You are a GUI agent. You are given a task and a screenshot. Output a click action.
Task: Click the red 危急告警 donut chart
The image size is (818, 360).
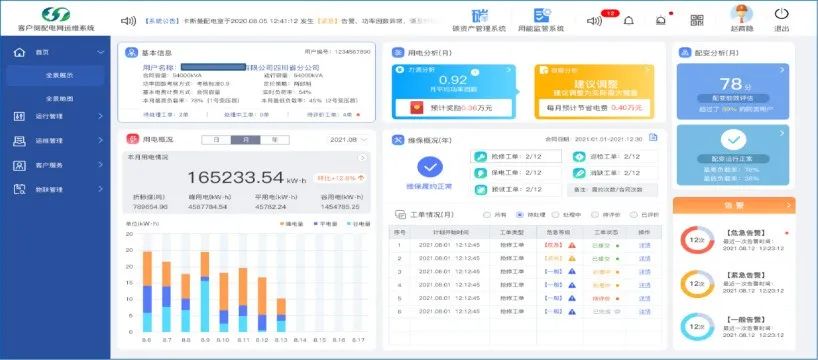[697, 240]
